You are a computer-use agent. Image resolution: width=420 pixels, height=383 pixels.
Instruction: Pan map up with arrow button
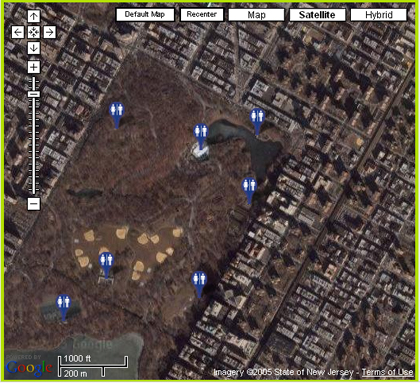pyautogui.click(x=33, y=16)
